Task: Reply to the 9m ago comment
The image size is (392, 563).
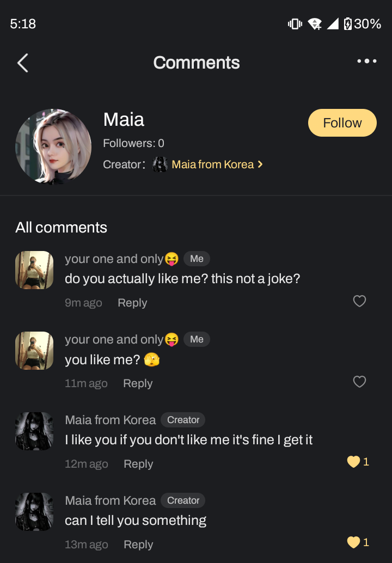Action: click(132, 303)
